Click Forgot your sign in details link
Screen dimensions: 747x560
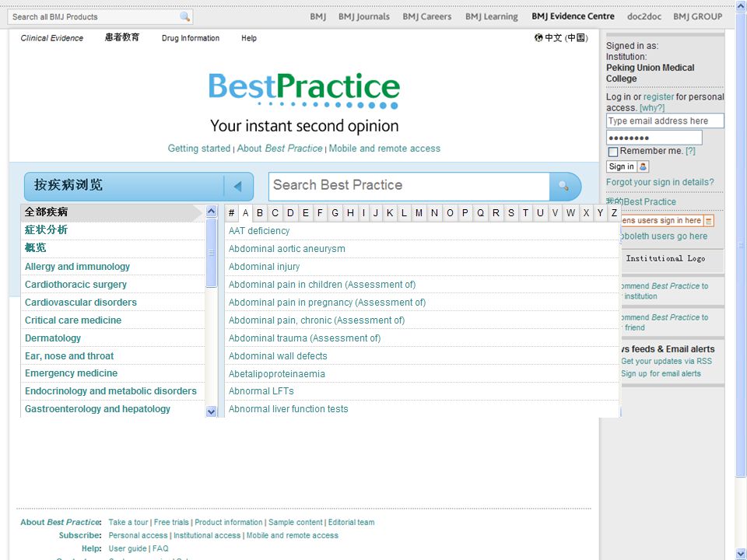click(660, 182)
